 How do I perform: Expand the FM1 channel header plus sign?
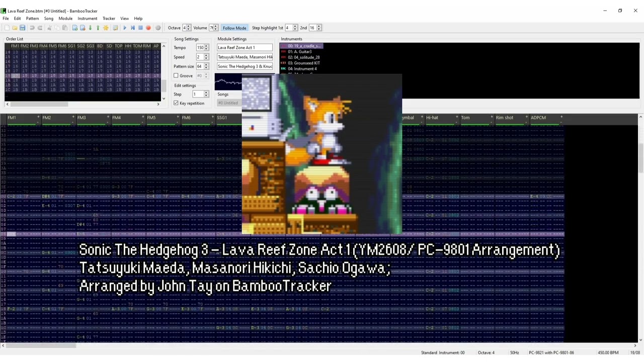pos(38,118)
